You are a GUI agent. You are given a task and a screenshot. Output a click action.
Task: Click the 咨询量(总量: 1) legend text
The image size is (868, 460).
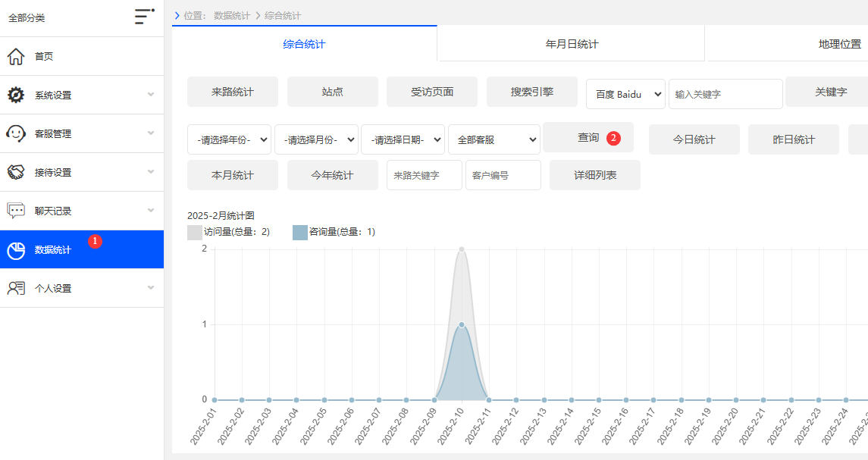tap(342, 232)
